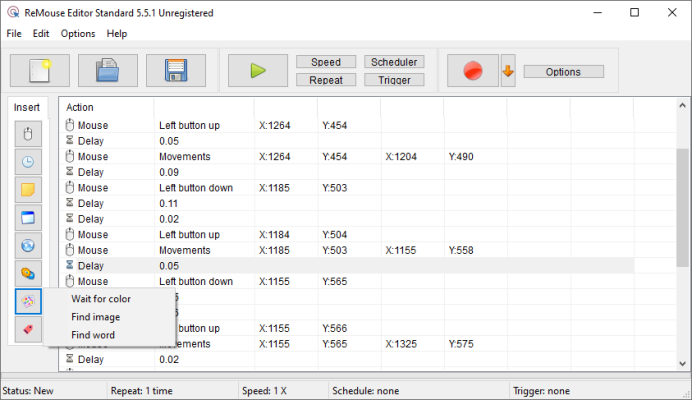Image resolution: width=692 pixels, height=400 pixels.
Task: Open the Speed settings button
Action: (x=326, y=62)
